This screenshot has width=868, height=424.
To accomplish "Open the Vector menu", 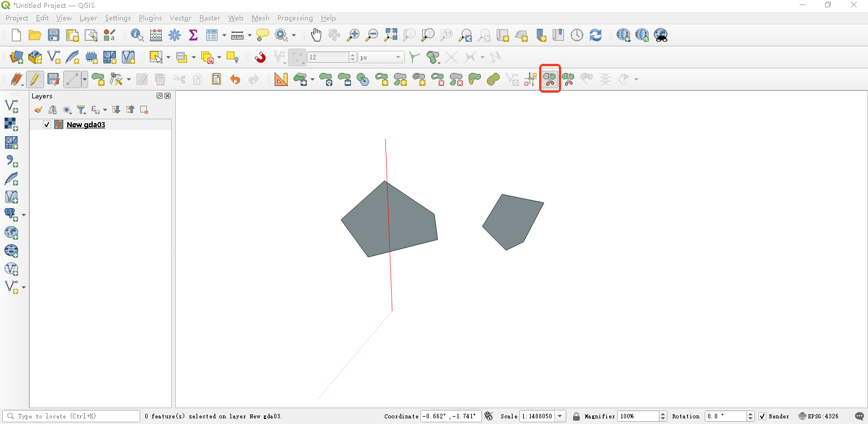I will coord(180,18).
